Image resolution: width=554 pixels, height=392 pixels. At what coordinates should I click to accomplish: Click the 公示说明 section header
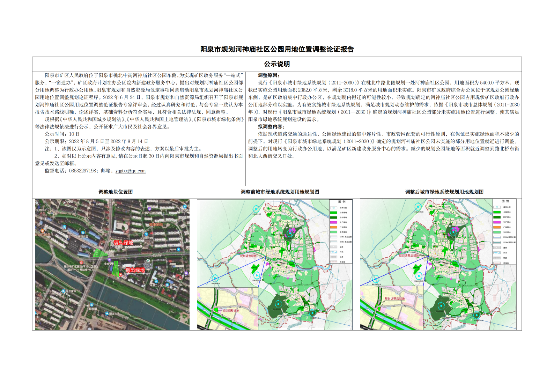[277, 64]
